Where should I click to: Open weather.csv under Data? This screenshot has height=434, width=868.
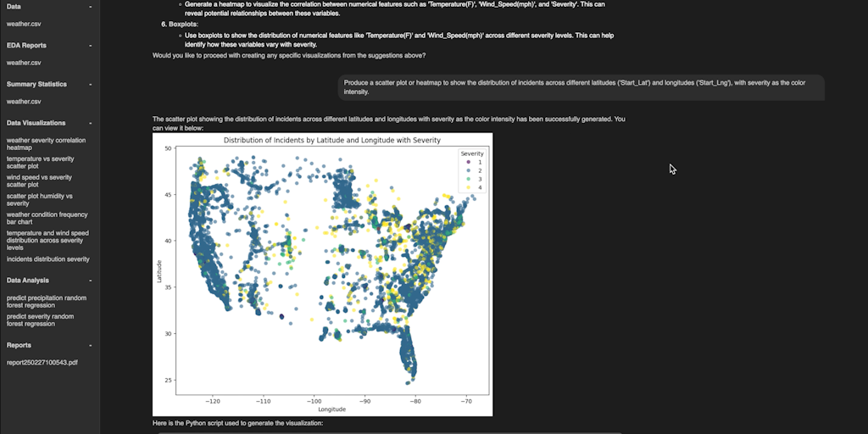pyautogui.click(x=24, y=24)
